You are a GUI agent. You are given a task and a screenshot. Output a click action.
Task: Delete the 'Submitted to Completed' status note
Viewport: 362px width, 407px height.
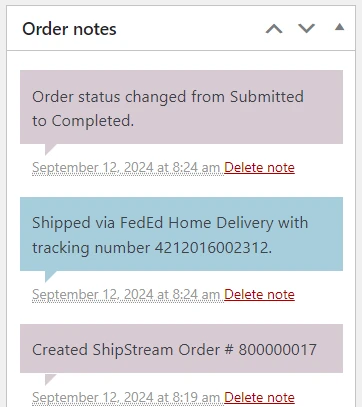pyautogui.click(x=259, y=167)
